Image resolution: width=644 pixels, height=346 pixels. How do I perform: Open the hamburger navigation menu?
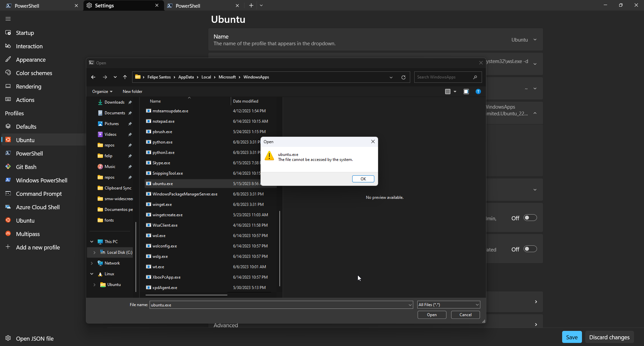click(x=8, y=19)
